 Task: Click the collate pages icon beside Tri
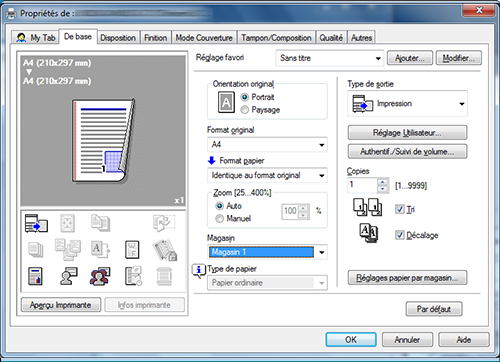368,207
